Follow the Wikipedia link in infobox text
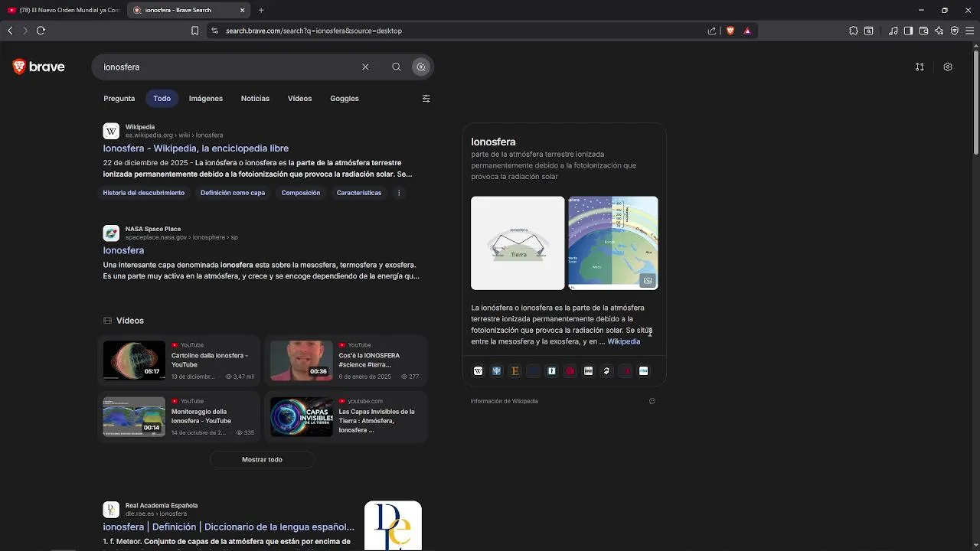This screenshot has width=980, height=551. [623, 342]
